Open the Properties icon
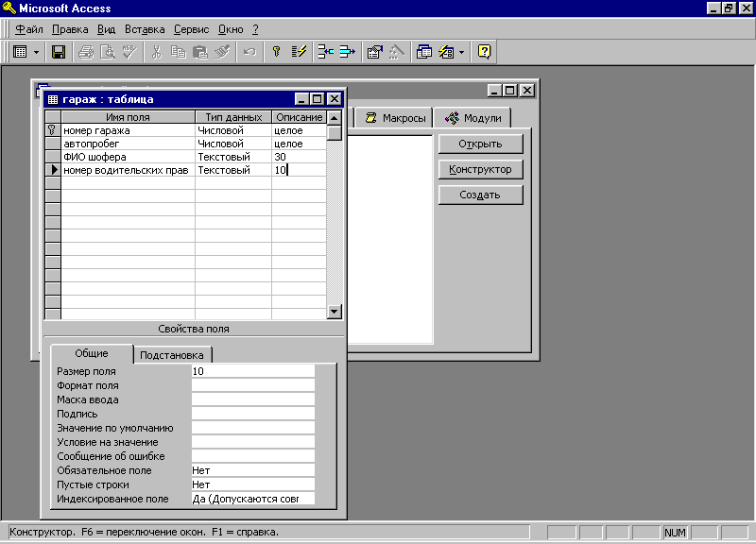Image resolution: width=756 pixels, height=544 pixels. point(374,52)
